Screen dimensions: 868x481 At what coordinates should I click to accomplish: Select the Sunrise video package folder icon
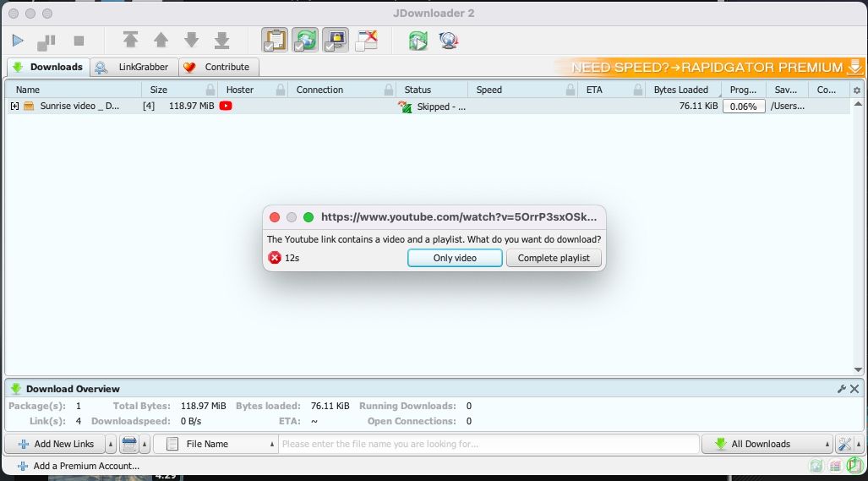[x=29, y=106]
